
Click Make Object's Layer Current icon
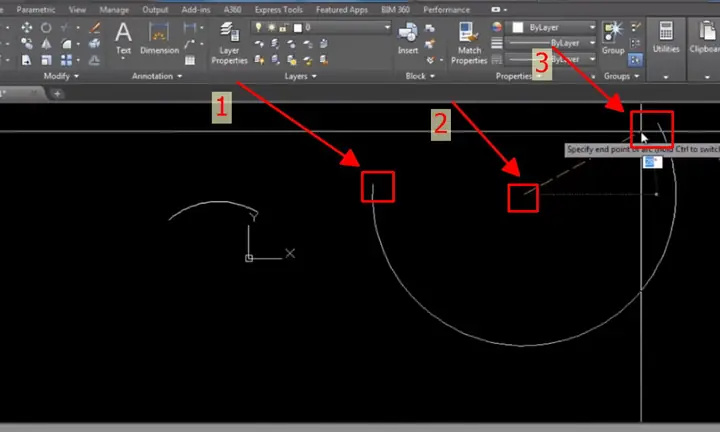tap(324, 44)
